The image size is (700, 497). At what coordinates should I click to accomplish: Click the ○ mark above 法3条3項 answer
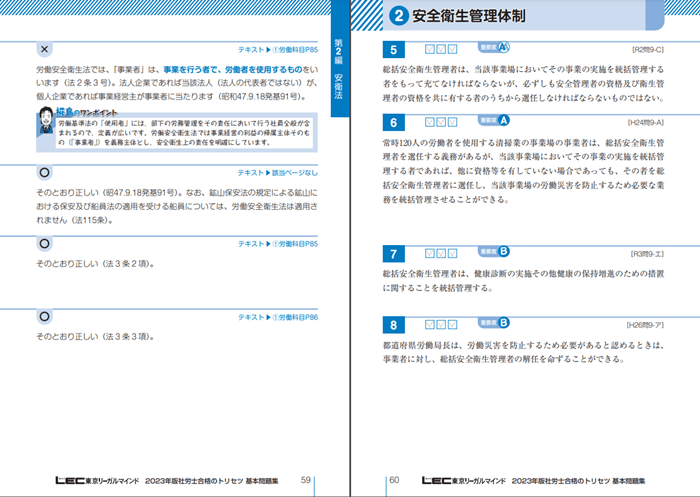44,317
